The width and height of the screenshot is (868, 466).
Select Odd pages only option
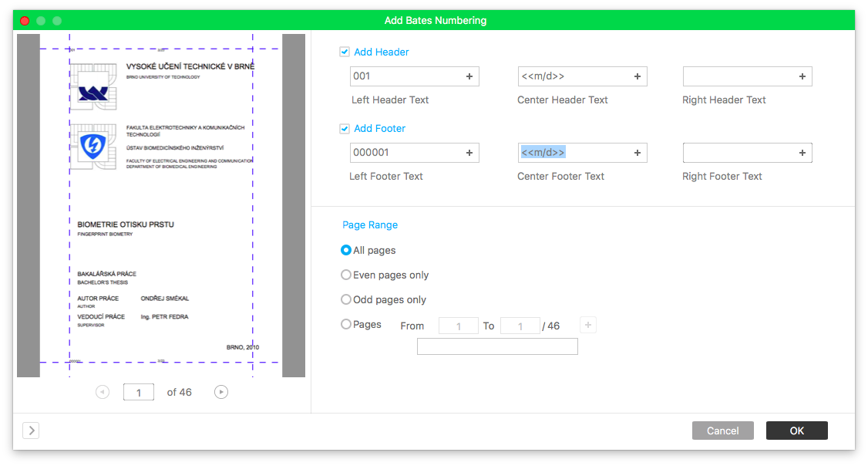tap(346, 300)
